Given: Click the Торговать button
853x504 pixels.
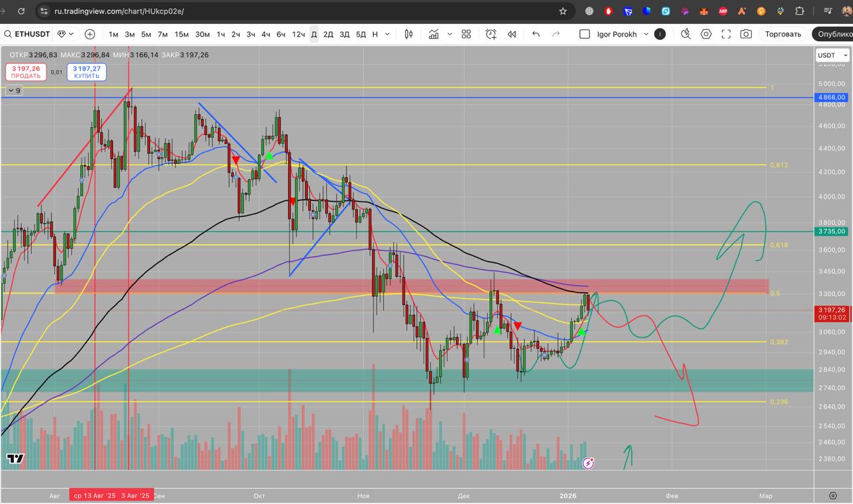Looking at the screenshot, I should tap(783, 34).
